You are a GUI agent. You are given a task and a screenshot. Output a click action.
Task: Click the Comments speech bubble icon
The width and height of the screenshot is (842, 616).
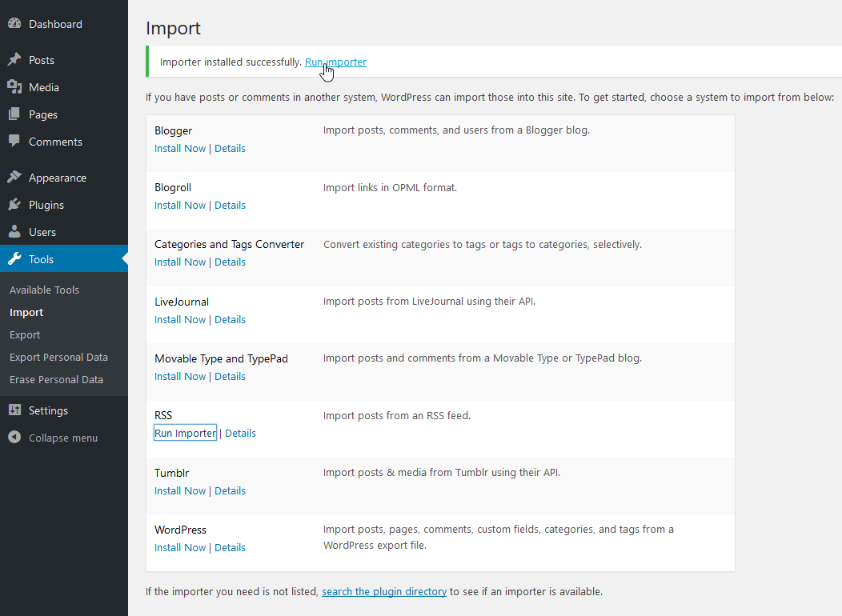click(x=14, y=142)
